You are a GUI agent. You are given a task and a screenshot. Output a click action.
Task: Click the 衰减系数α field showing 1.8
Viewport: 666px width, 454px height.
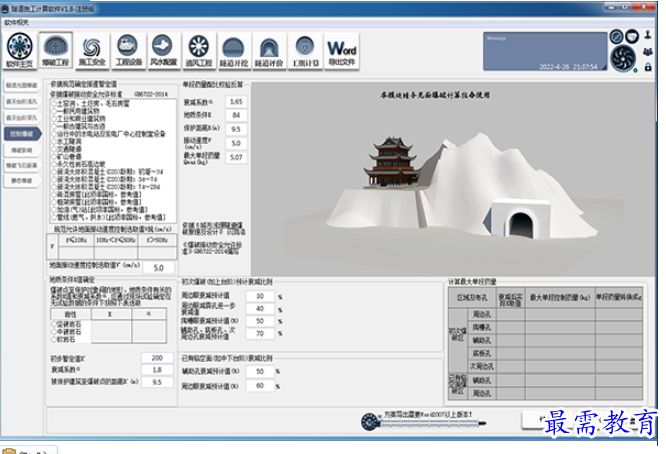157,370
